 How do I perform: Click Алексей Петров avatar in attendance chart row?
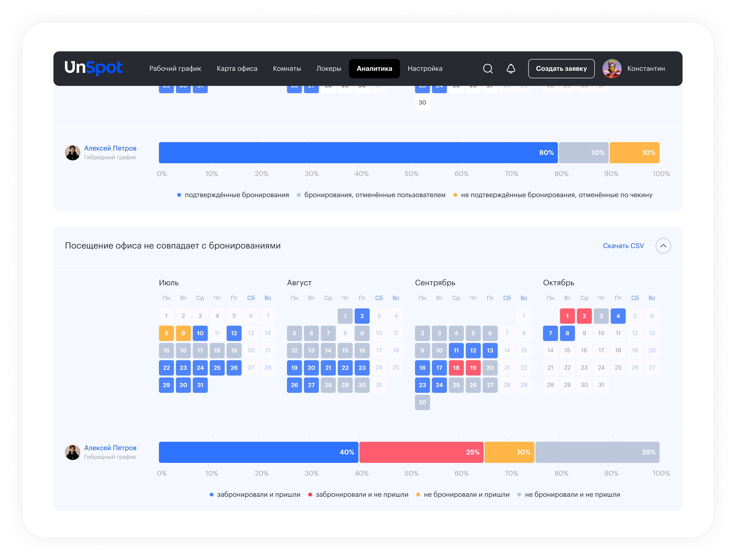click(72, 452)
